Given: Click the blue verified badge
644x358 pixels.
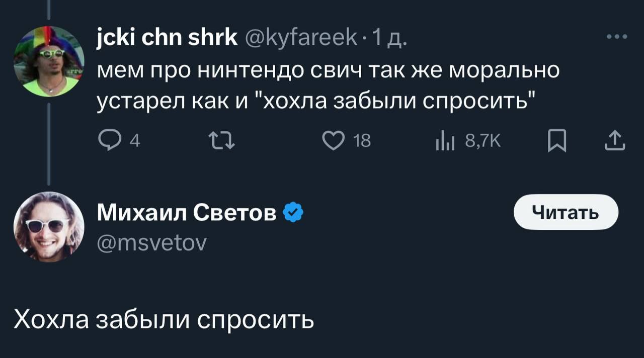Looking at the screenshot, I should 294,213.
